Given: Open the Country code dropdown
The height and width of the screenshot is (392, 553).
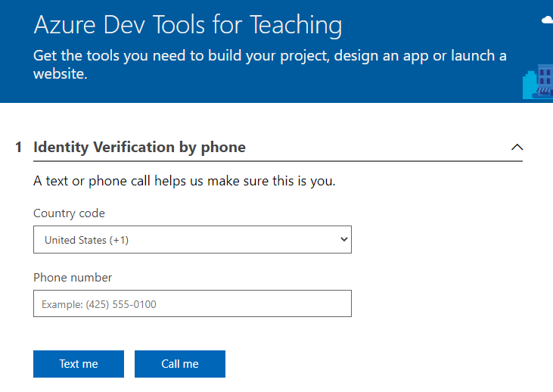Looking at the screenshot, I should pos(192,240).
